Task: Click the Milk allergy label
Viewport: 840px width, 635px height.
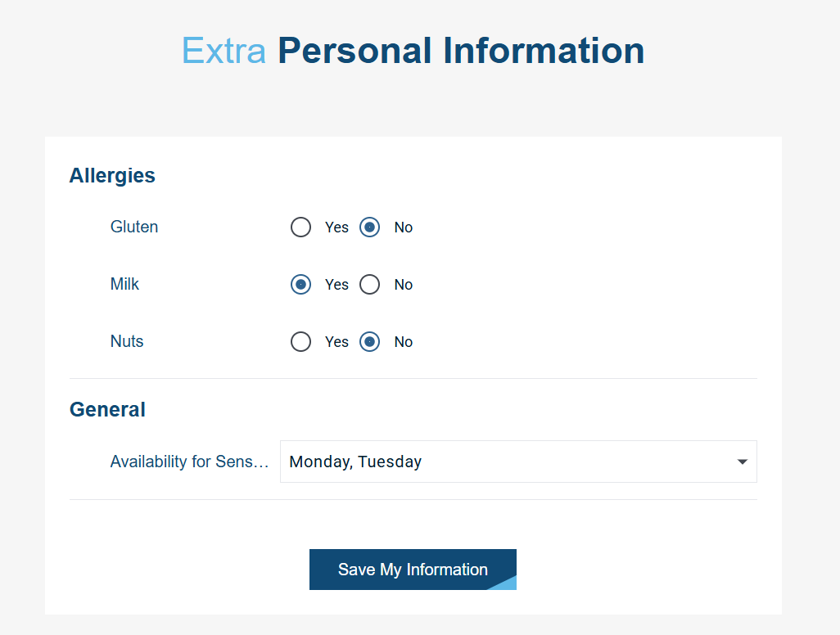Action: 124,284
